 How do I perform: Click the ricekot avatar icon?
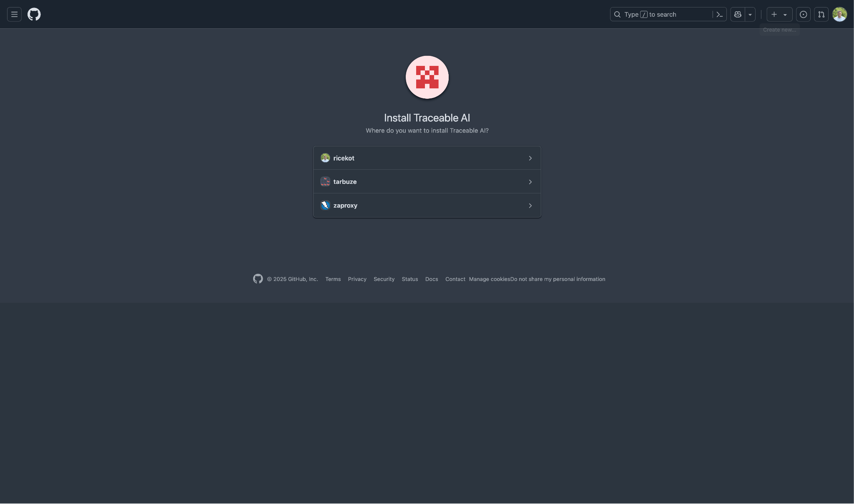tap(325, 158)
